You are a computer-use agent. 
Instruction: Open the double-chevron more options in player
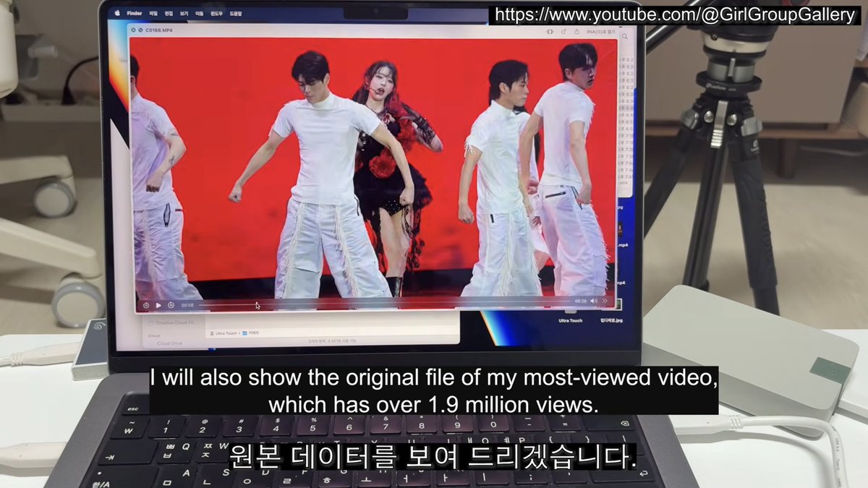605,301
